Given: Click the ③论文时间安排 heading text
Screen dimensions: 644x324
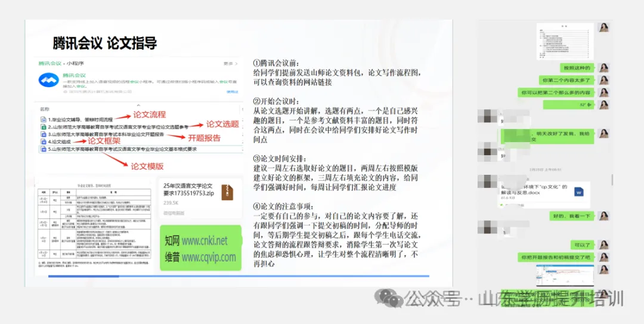Looking at the screenshot, I should point(280,159).
